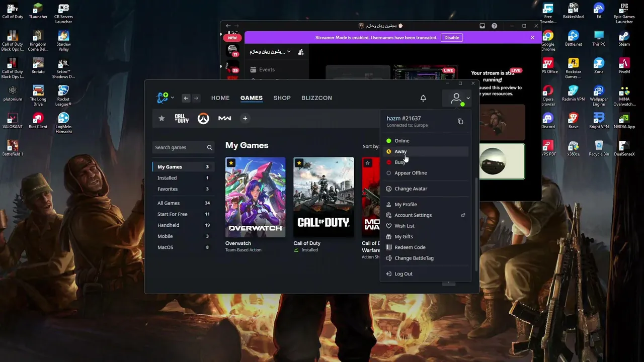644x362 pixels.
Task: Switch to the SHOP tab
Action: click(x=282, y=98)
